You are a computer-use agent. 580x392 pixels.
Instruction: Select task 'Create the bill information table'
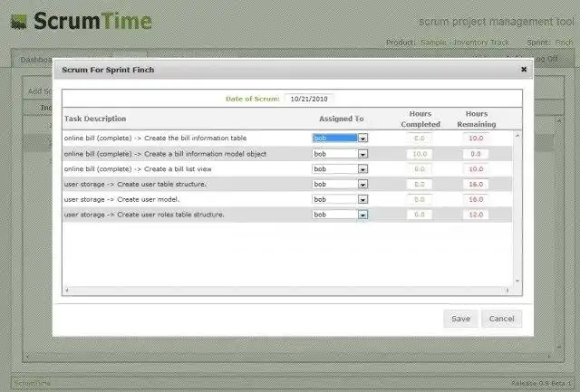point(155,139)
